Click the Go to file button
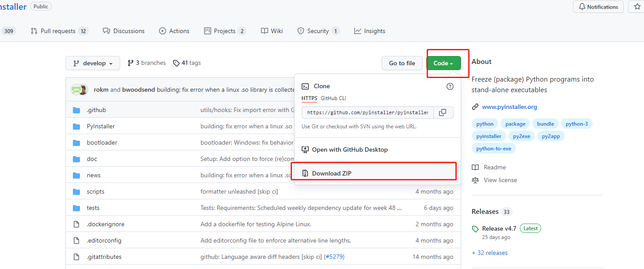Image resolution: width=644 pixels, height=269 pixels. (402, 63)
